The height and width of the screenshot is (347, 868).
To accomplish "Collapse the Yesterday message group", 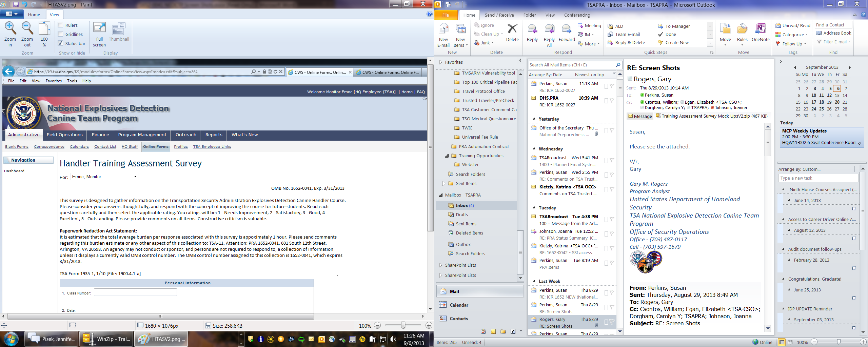I will [x=534, y=119].
